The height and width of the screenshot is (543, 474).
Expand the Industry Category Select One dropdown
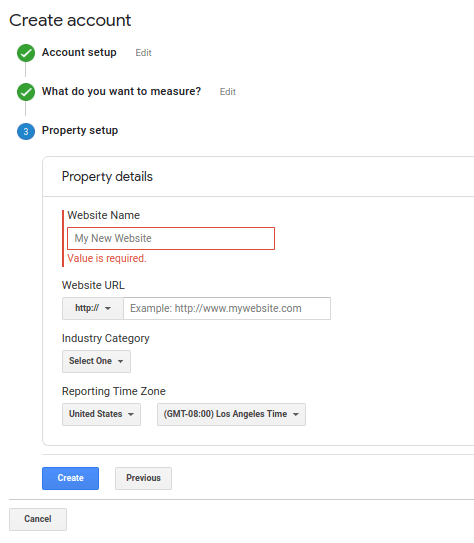point(96,361)
